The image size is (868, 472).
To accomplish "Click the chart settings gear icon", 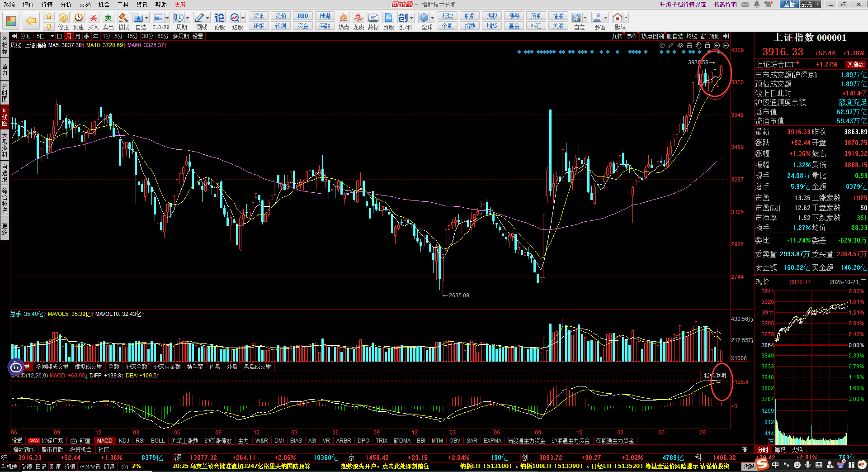I will pos(662,45).
